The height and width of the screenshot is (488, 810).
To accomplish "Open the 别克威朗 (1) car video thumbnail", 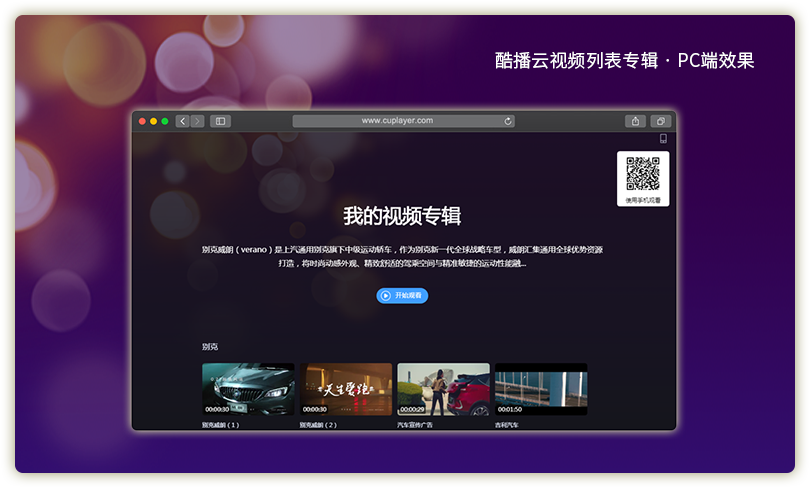I will 248,389.
